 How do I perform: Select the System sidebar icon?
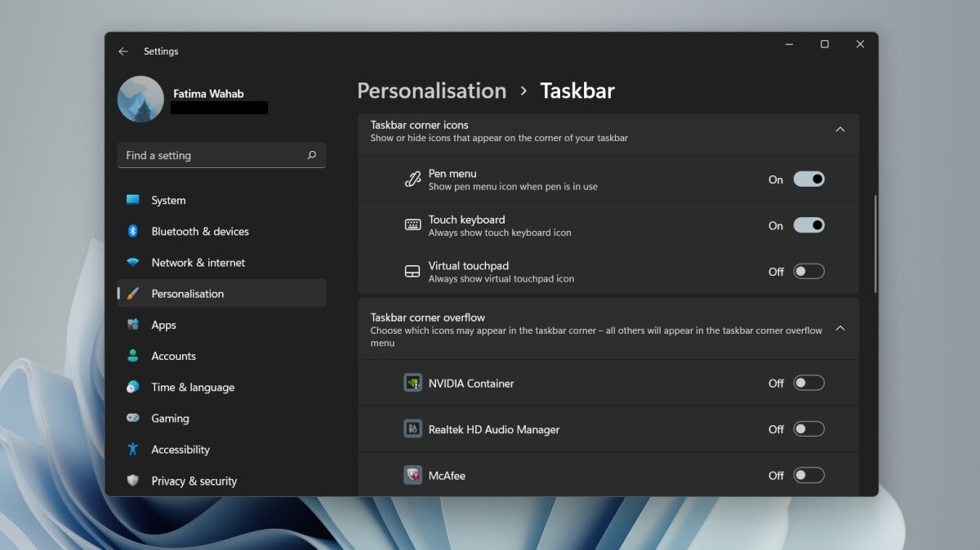(x=135, y=200)
